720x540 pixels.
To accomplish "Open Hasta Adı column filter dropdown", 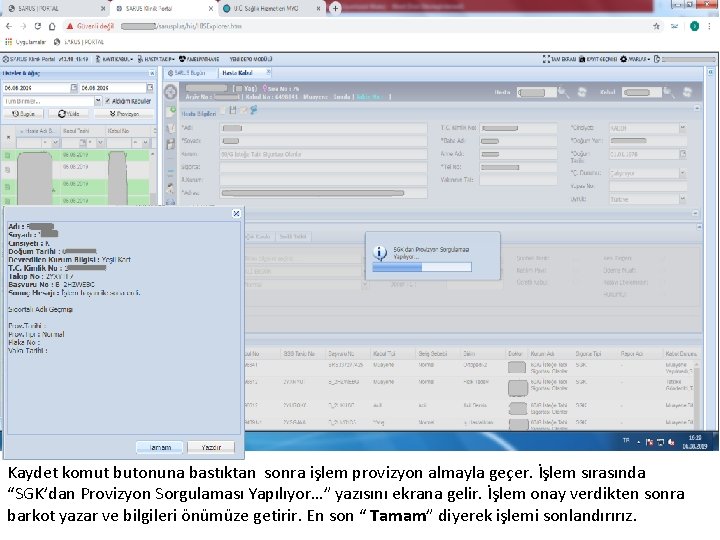I will pyautogui.click(x=55, y=143).
